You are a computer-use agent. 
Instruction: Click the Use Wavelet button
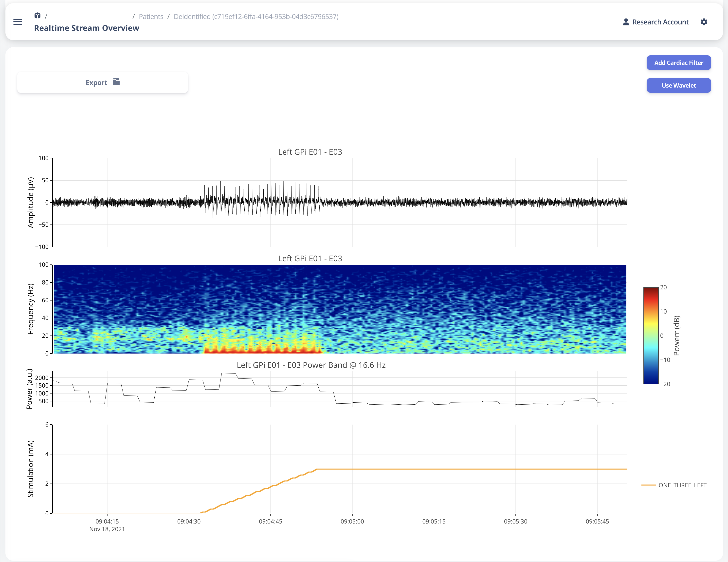(678, 85)
